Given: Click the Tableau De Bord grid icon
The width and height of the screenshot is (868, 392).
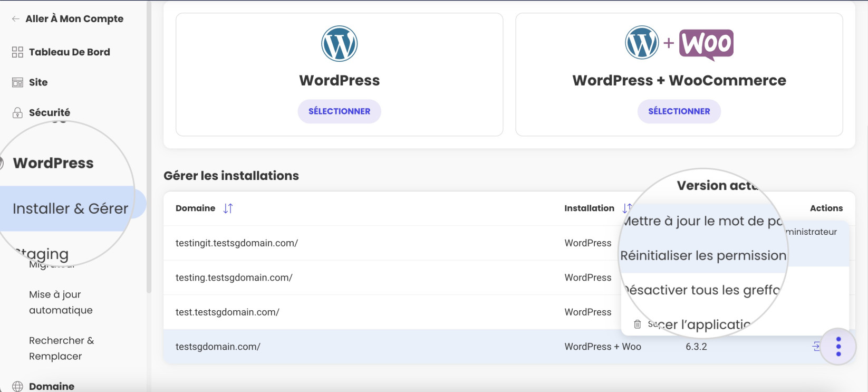Looking at the screenshot, I should pos(17,52).
